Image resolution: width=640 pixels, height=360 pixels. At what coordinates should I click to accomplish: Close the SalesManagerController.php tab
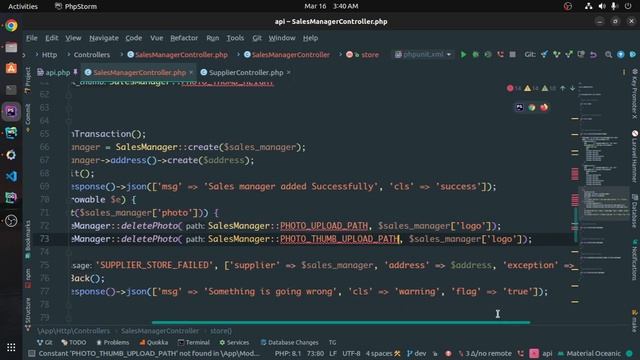(x=191, y=72)
